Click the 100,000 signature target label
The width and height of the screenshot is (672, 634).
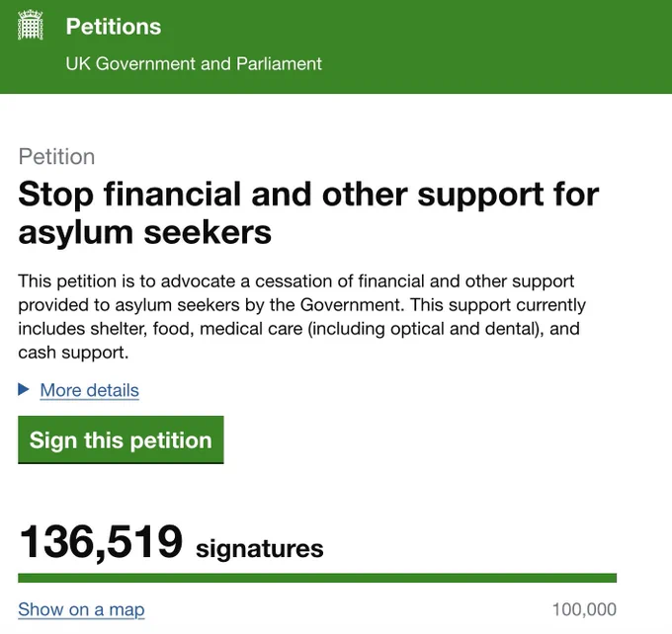[x=584, y=609]
